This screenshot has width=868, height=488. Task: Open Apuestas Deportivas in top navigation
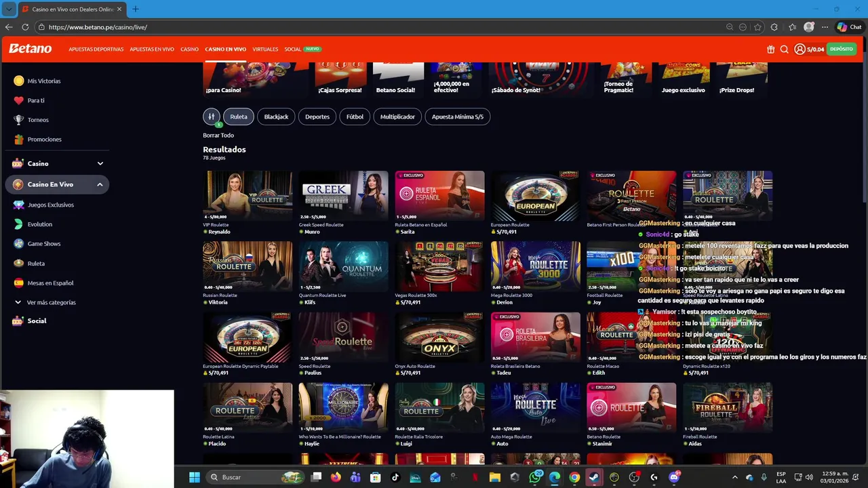click(x=96, y=49)
